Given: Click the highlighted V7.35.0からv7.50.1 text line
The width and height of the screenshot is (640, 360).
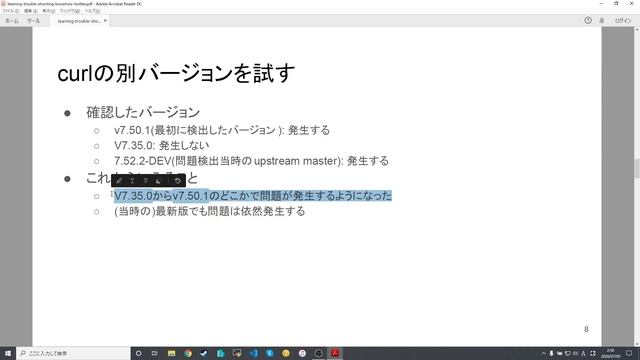Looking at the screenshot, I should click(253, 196).
